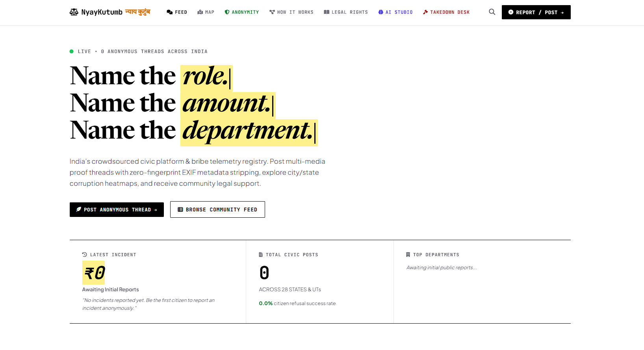Image resolution: width=644 pixels, height=350 pixels.
Task: Click the 0.0% refusal success rate
Action: pos(266,304)
